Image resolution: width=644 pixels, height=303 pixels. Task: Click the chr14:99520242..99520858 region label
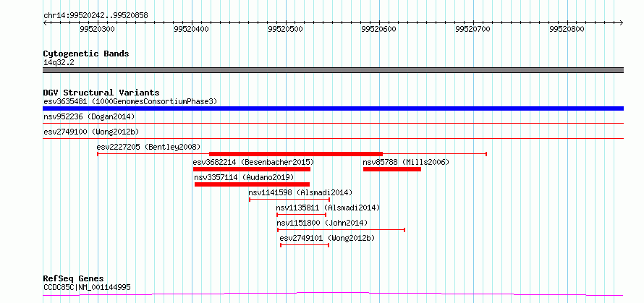[x=96, y=16]
